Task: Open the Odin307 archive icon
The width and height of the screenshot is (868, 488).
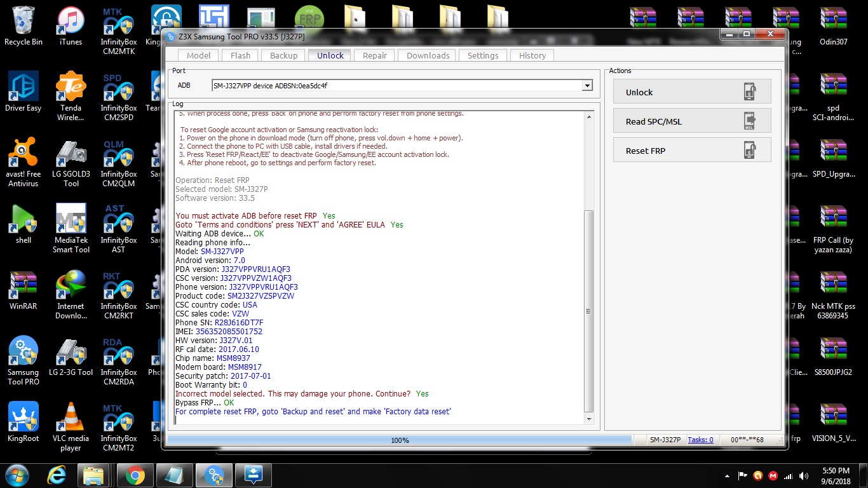Action: (834, 27)
